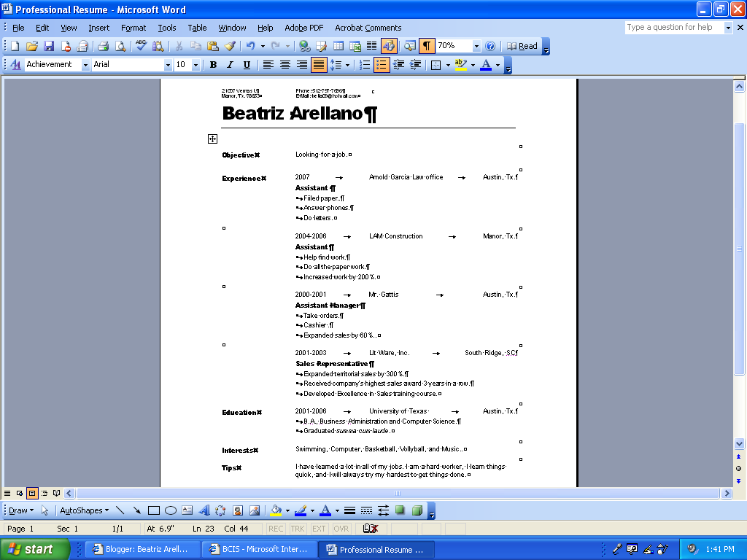
Task: Center the paragraph text
Action: click(285, 65)
